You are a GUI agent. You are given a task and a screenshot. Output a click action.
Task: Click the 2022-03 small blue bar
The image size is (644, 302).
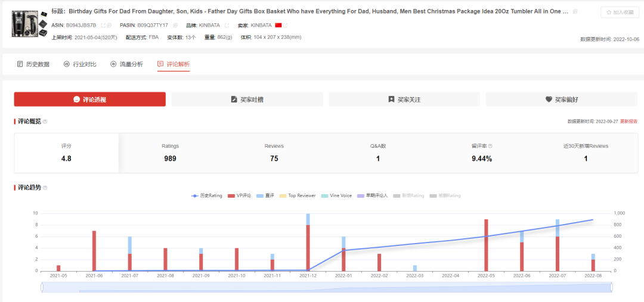click(x=415, y=268)
